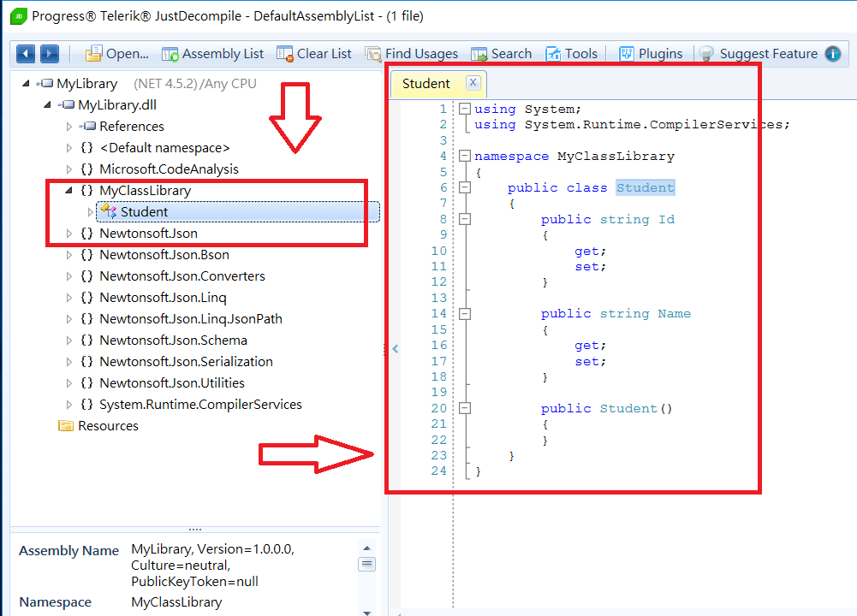Click the braces icon beside Microsoft.CodeAnalysis

click(x=87, y=169)
